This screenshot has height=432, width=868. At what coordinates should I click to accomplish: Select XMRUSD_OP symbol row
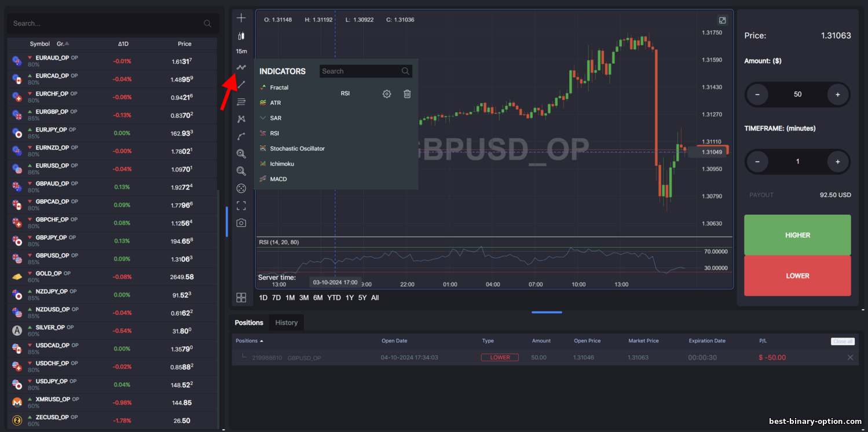(112, 402)
